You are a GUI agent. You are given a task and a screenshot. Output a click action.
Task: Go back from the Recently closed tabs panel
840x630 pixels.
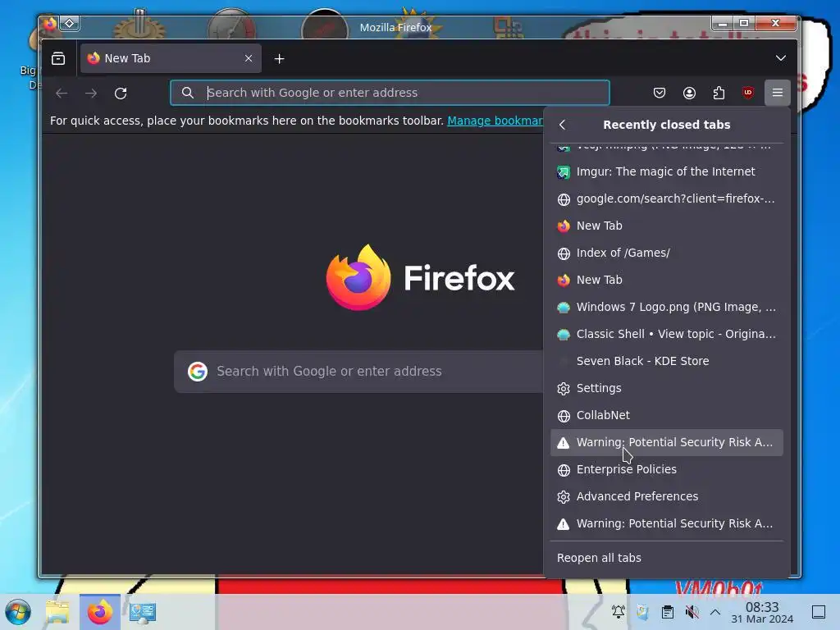562,125
